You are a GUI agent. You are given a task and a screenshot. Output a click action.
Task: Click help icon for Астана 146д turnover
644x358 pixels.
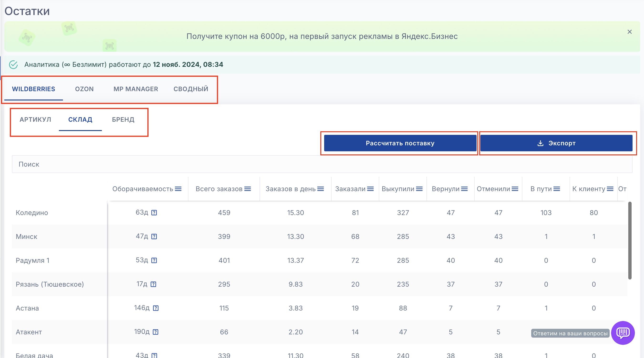[156, 308]
